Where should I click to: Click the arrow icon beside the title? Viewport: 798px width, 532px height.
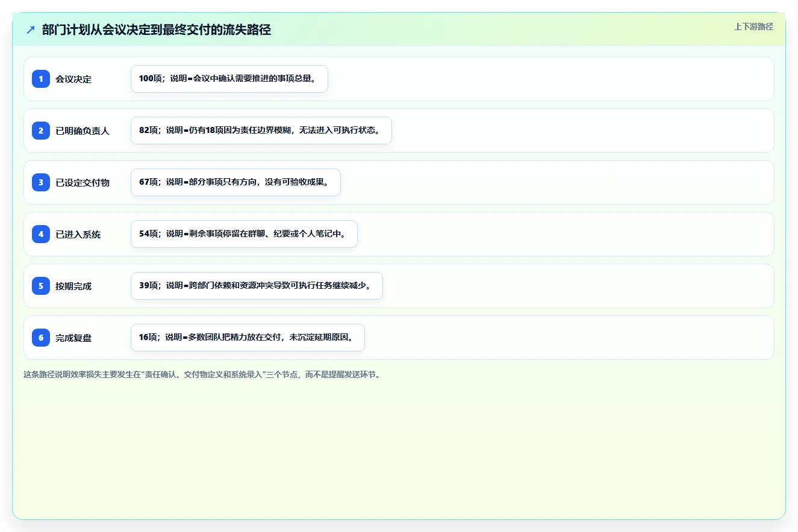31,29
